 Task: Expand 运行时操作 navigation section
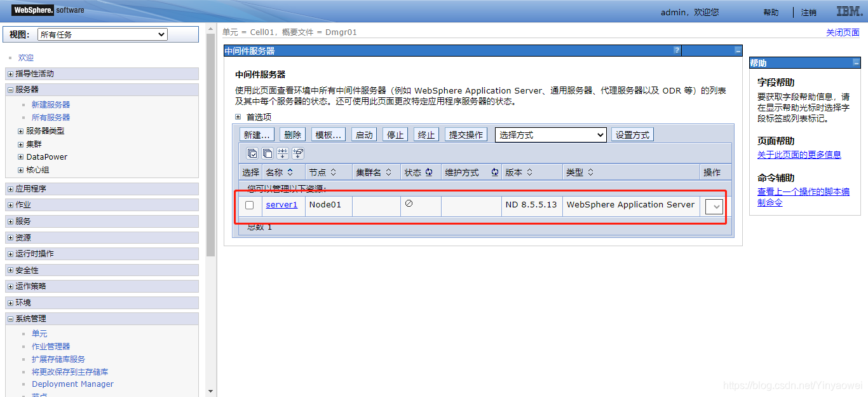pos(10,254)
